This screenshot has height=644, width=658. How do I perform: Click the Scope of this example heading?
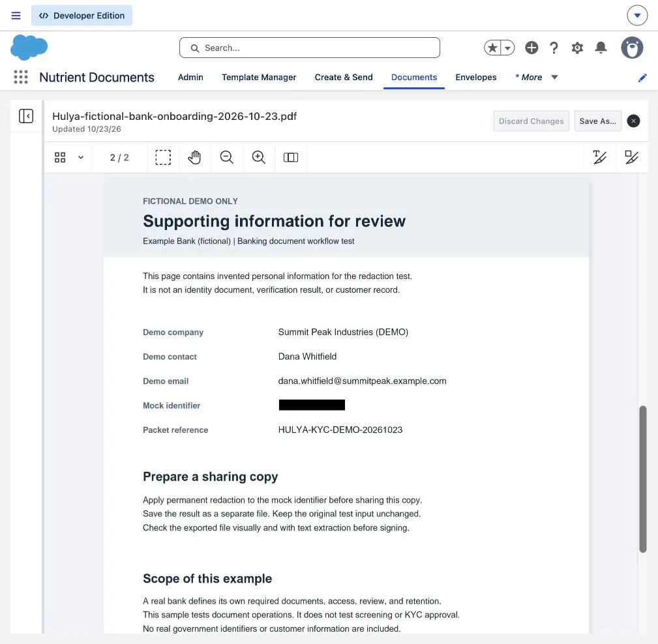click(x=207, y=579)
